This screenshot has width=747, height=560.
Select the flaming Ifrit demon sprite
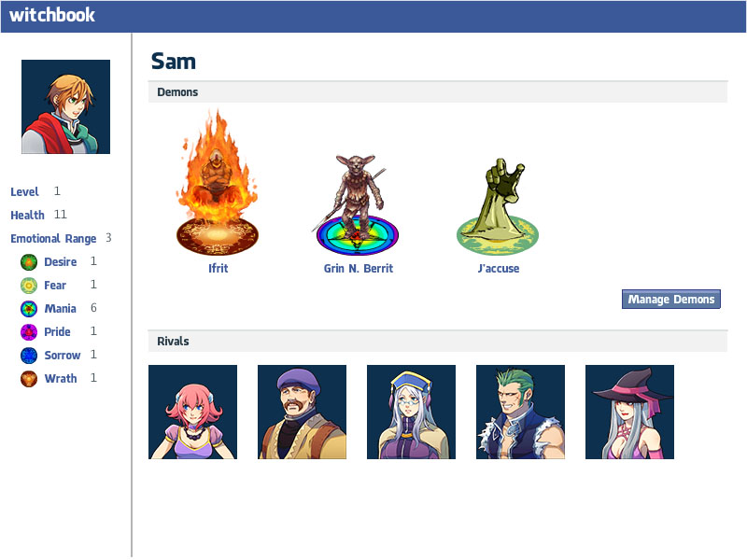218,183
